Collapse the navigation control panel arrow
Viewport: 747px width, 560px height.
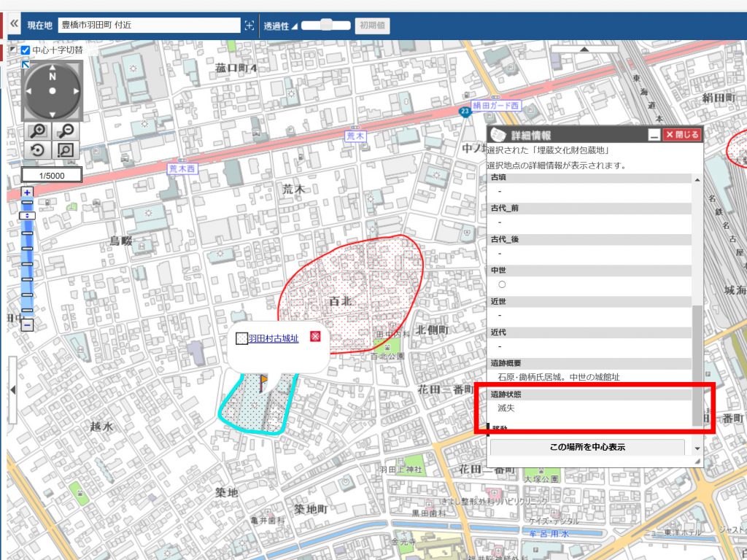coord(26,64)
